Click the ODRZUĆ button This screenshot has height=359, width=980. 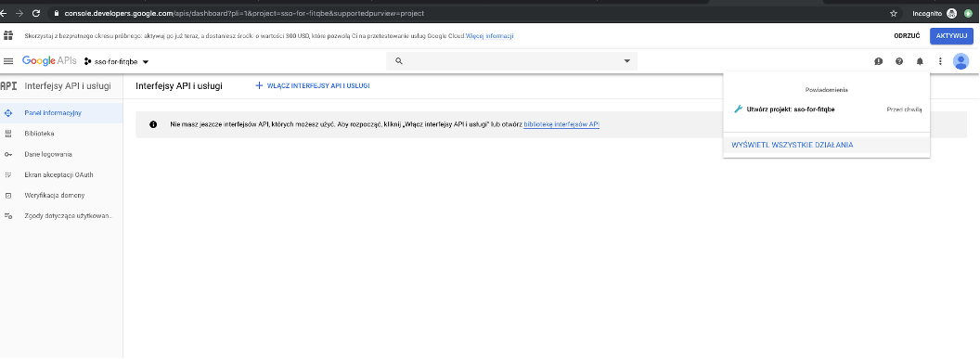[x=907, y=36]
